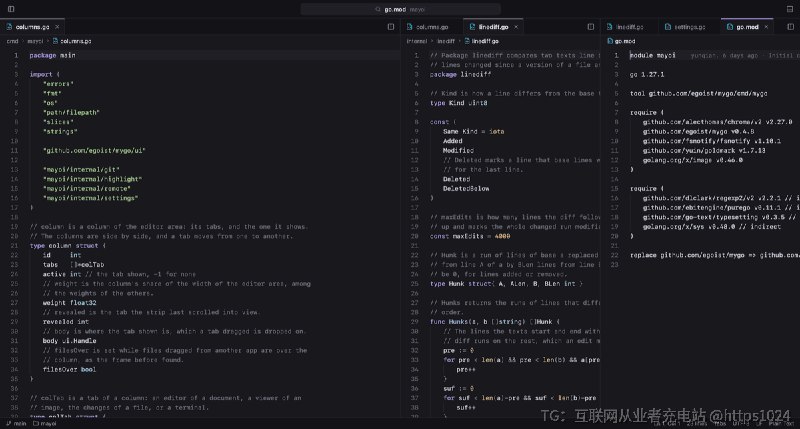Click the mayoi folder status bar item
Image resolution: width=800 pixels, height=429 pixels.
(45, 423)
